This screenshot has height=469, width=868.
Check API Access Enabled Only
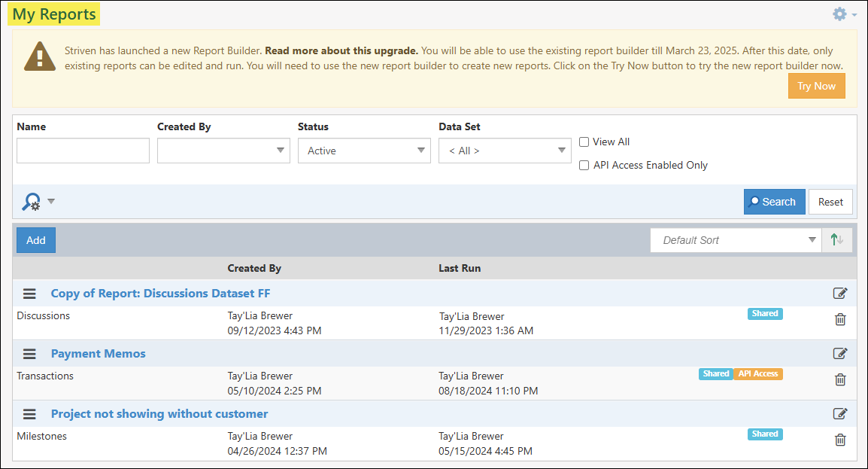coord(584,165)
